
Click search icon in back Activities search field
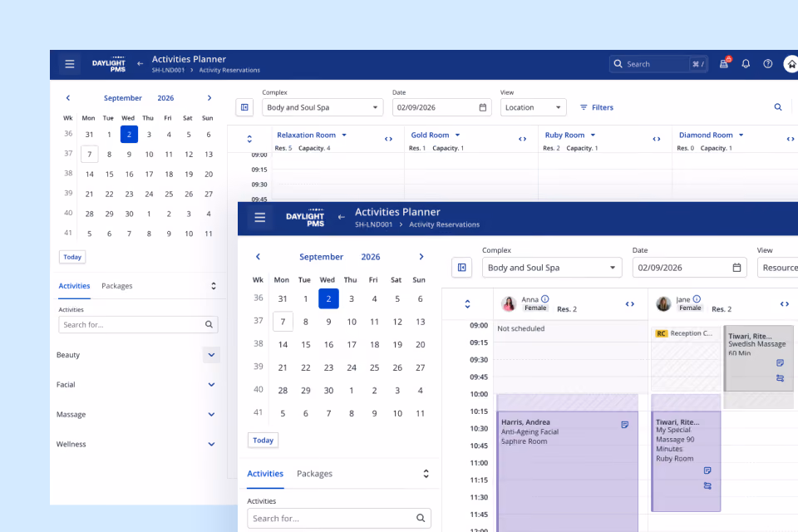pos(209,324)
